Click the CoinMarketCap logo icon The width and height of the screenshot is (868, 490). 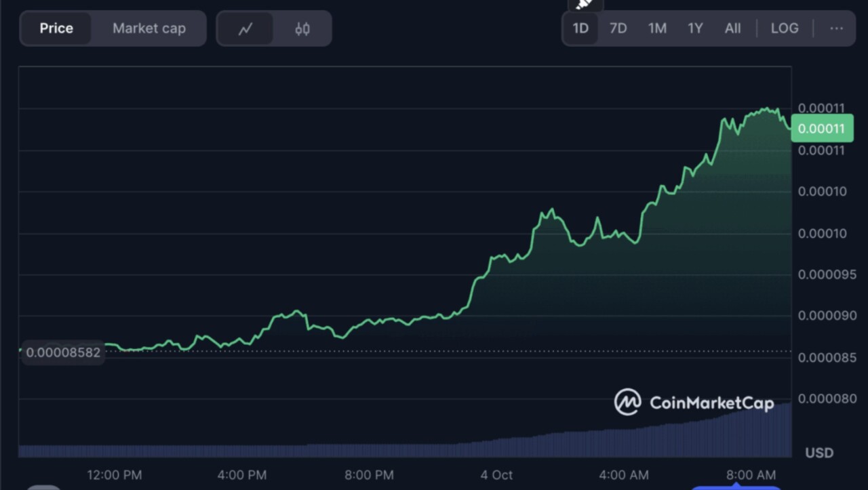pos(627,403)
